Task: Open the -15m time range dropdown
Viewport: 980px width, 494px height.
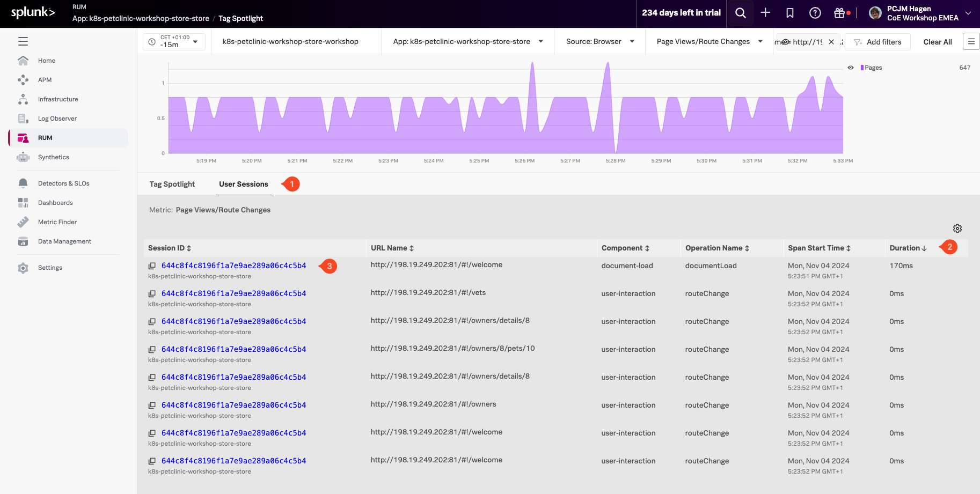Action: [x=174, y=42]
